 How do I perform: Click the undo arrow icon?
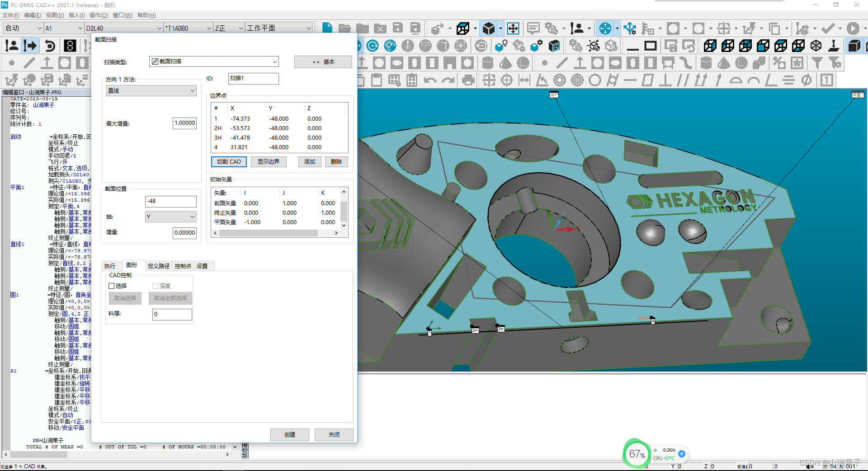pyautogui.click(x=430, y=80)
